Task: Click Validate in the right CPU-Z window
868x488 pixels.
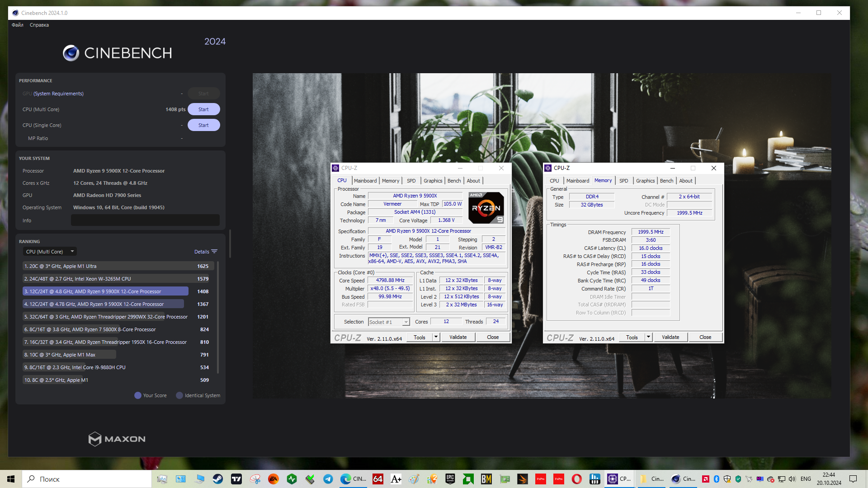Action: pyautogui.click(x=670, y=337)
